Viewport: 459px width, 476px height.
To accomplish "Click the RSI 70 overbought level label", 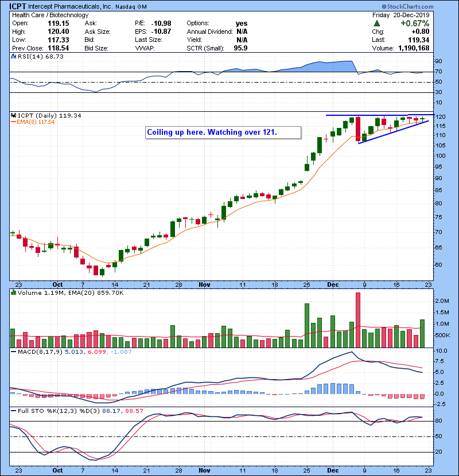I will 439,72.
